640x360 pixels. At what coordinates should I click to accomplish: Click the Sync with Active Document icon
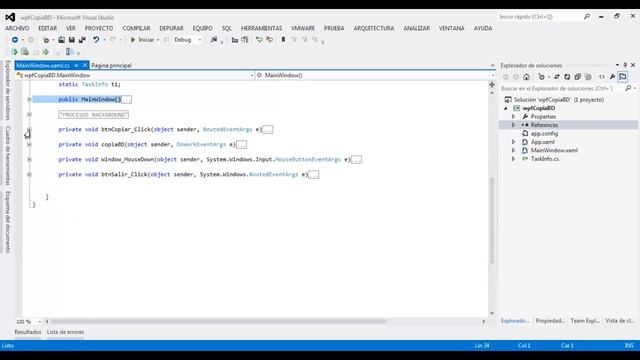[557, 77]
